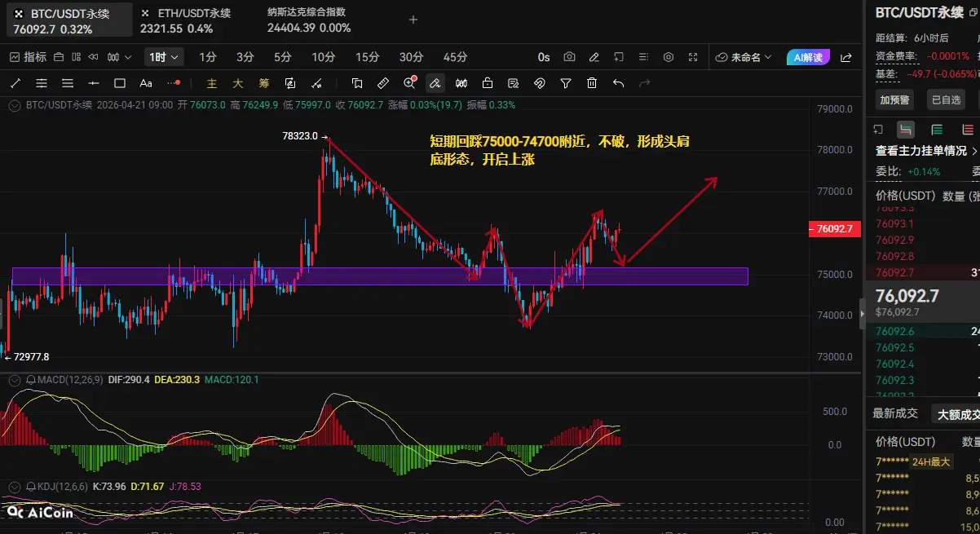Viewport: 980px width, 534px height.
Task: Switch to the ETH/USDT永续 tab
Action: tap(186, 20)
